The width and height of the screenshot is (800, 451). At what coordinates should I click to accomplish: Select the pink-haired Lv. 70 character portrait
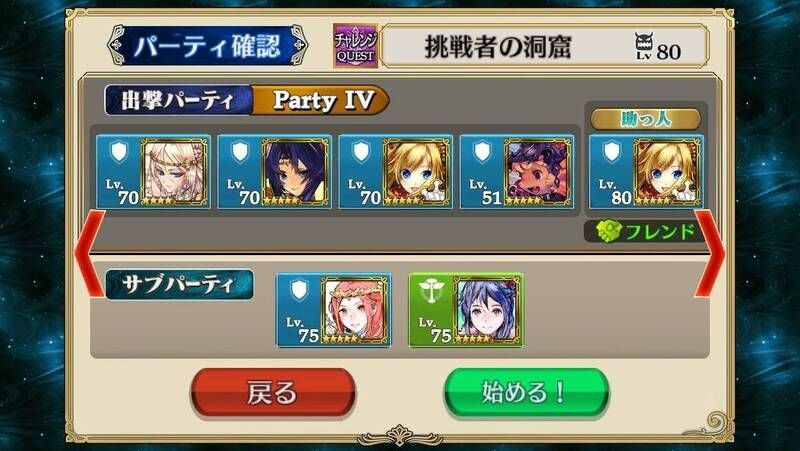click(x=175, y=171)
